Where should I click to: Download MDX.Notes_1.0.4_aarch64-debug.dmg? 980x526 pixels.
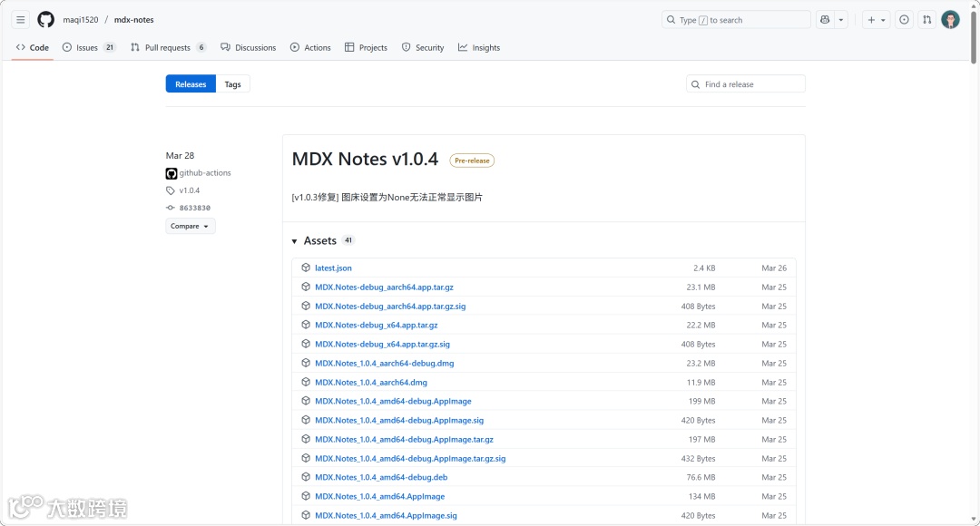(385, 363)
